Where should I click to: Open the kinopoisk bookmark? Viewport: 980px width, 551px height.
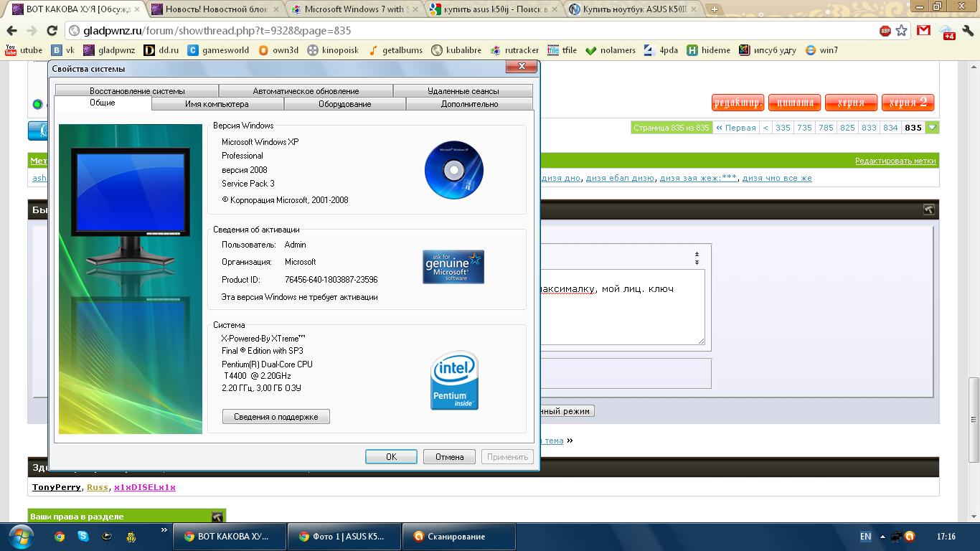(333, 50)
